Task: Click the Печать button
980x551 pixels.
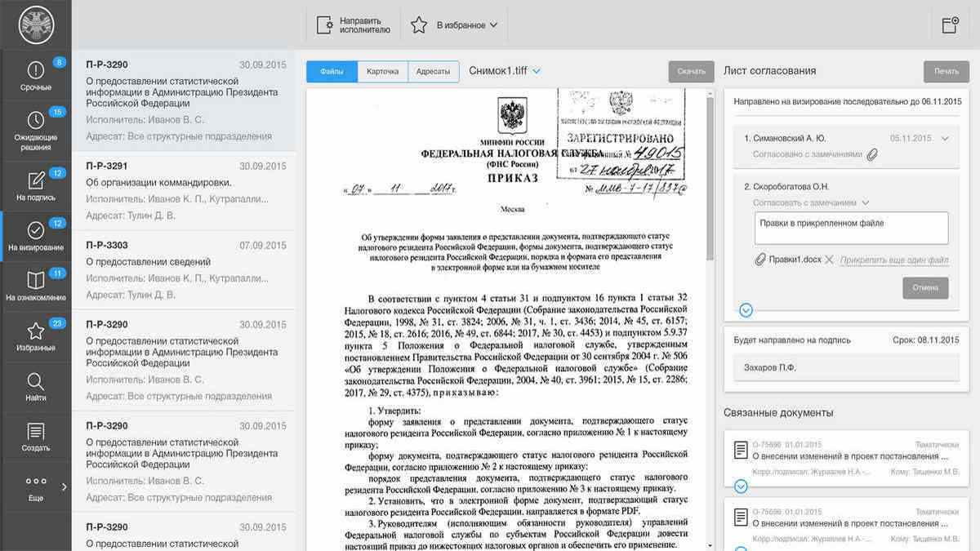Action: (x=947, y=72)
